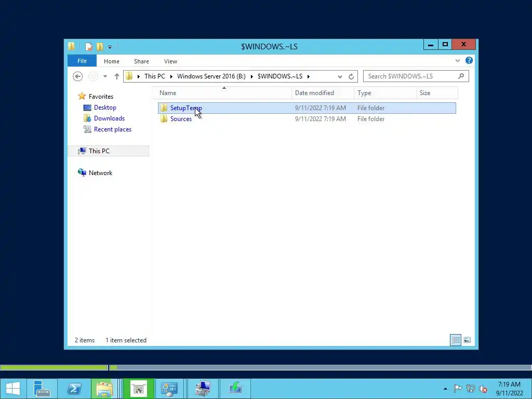532x399 pixels.
Task: Open the clock showing 7:19 AM
Action: [x=509, y=389]
